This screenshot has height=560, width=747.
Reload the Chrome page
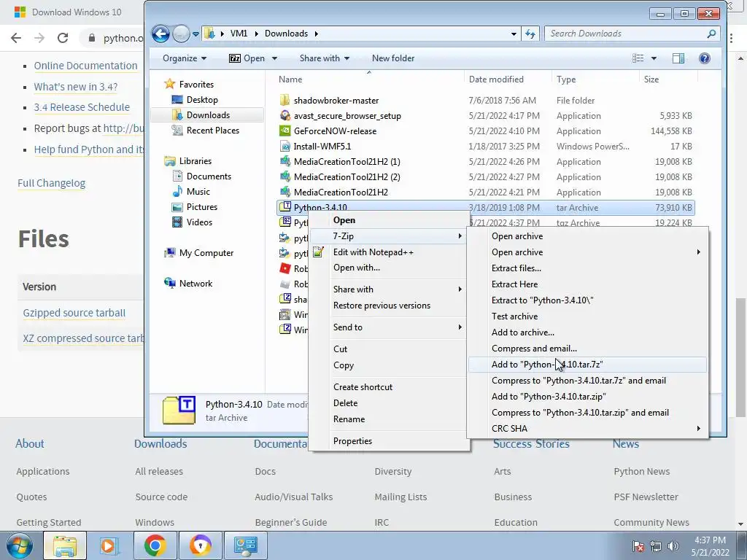pyautogui.click(x=63, y=38)
